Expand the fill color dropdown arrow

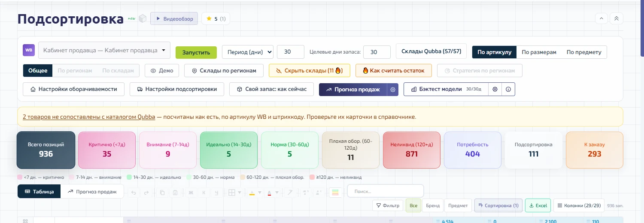[x=260, y=193]
